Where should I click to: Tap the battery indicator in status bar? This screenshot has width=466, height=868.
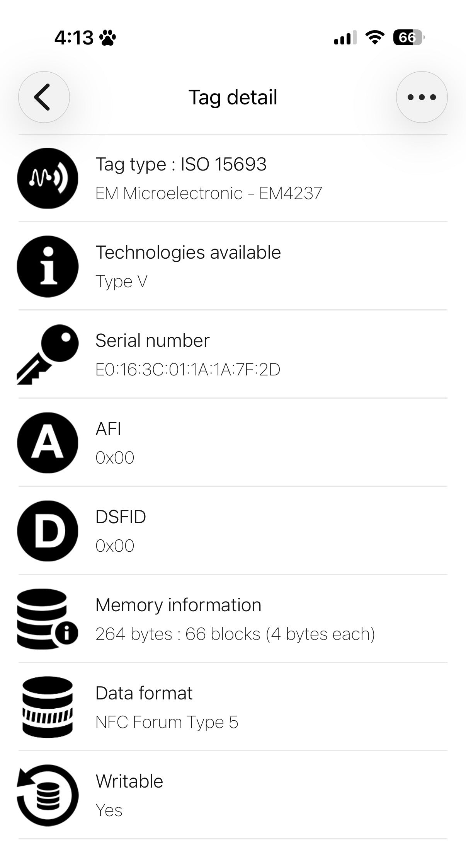(409, 38)
